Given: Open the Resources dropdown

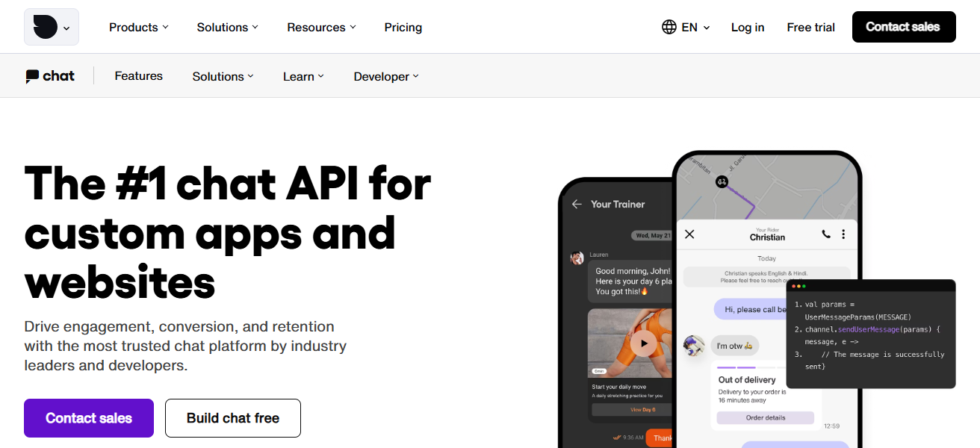Looking at the screenshot, I should tap(321, 28).
